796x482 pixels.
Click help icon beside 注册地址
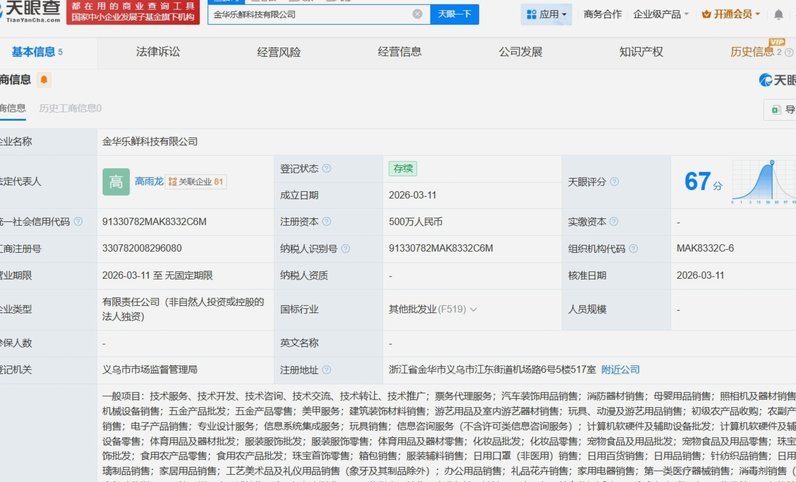point(326,370)
